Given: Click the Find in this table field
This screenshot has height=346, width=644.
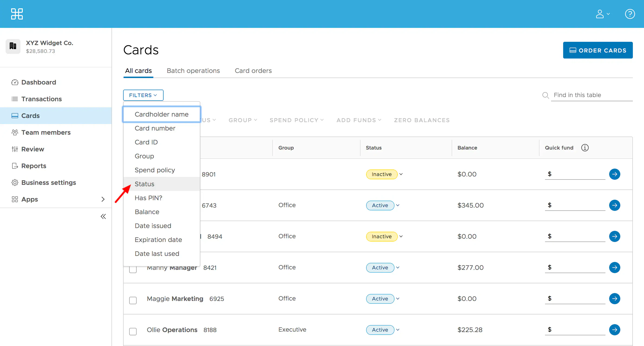Looking at the screenshot, I should click(x=591, y=95).
